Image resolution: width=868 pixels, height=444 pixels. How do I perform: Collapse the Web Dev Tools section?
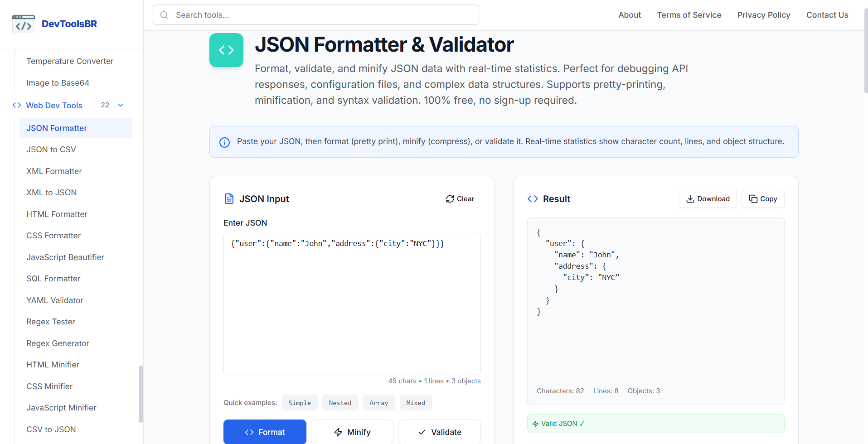pyautogui.click(x=120, y=105)
